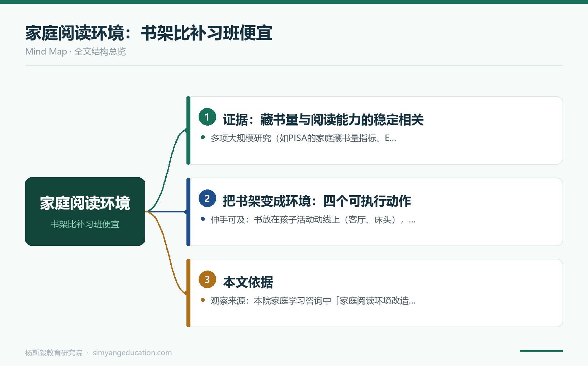This screenshot has height=366, width=588.
Task: Click the orange number 3 circle badge
Action: (207, 280)
